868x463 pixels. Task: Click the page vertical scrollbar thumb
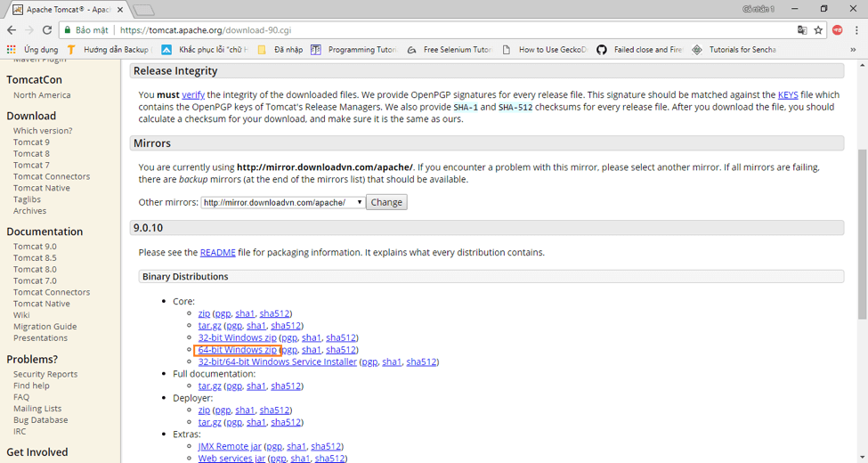pyautogui.click(x=862, y=233)
